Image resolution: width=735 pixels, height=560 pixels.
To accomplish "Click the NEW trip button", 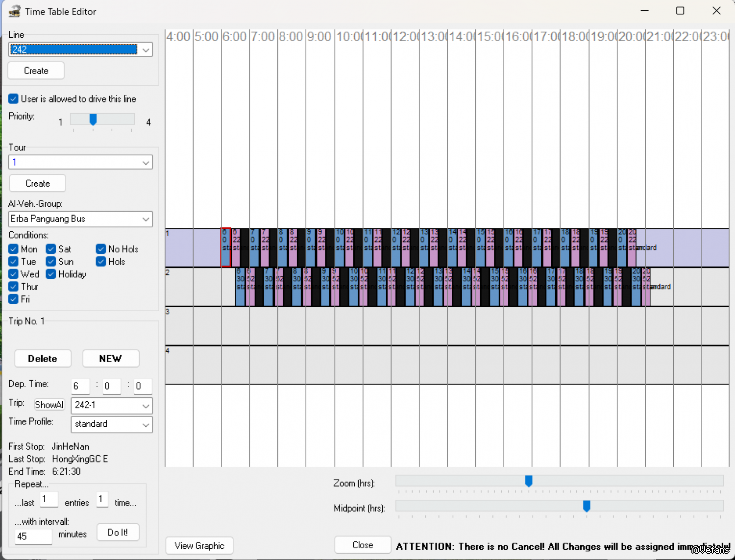I will click(x=111, y=359).
